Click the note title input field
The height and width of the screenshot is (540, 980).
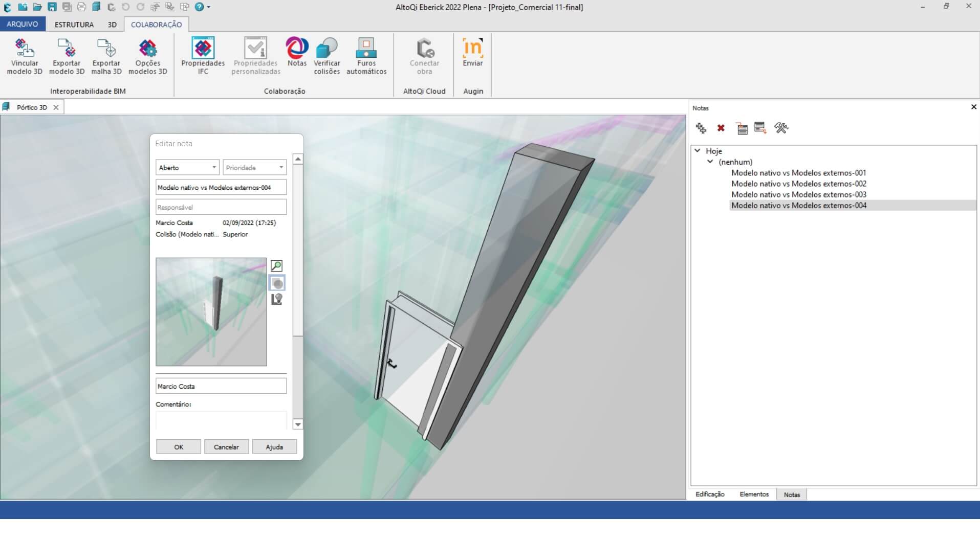[x=221, y=187]
